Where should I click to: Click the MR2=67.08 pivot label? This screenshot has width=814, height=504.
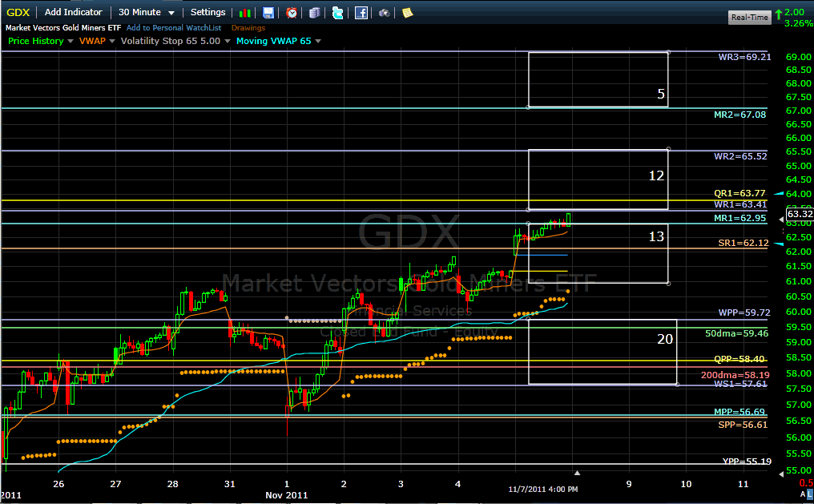[x=739, y=115]
